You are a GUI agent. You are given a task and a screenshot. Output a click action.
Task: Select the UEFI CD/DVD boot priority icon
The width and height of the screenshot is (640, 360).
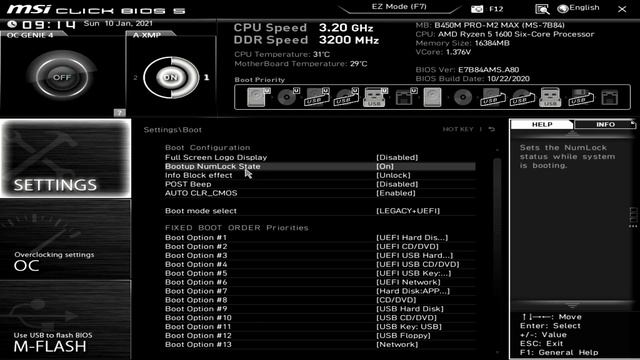tap(288, 97)
